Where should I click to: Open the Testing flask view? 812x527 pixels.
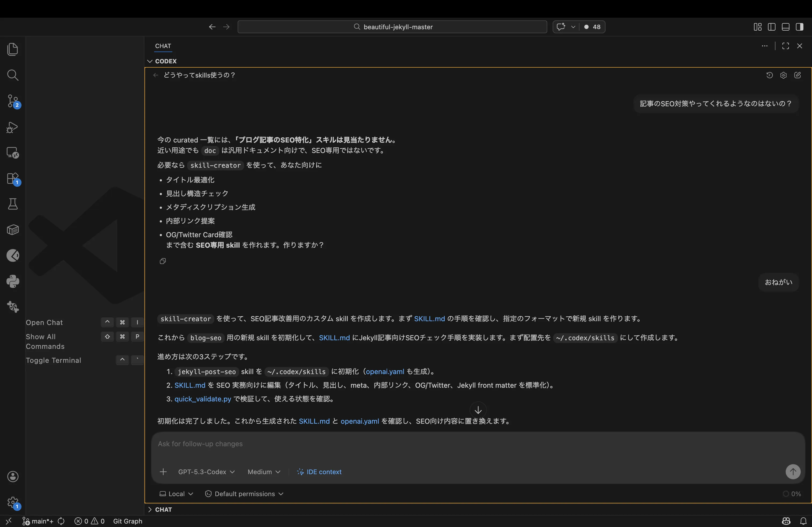13,204
